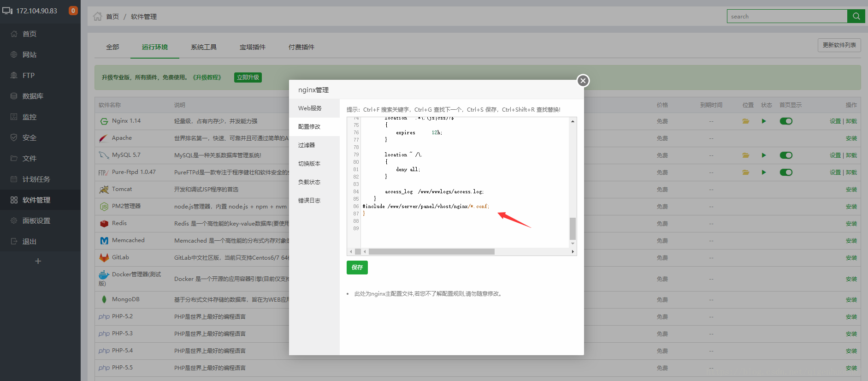Click the 立即升级 button
This screenshot has width=868, height=381.
[x=248, y=77]
